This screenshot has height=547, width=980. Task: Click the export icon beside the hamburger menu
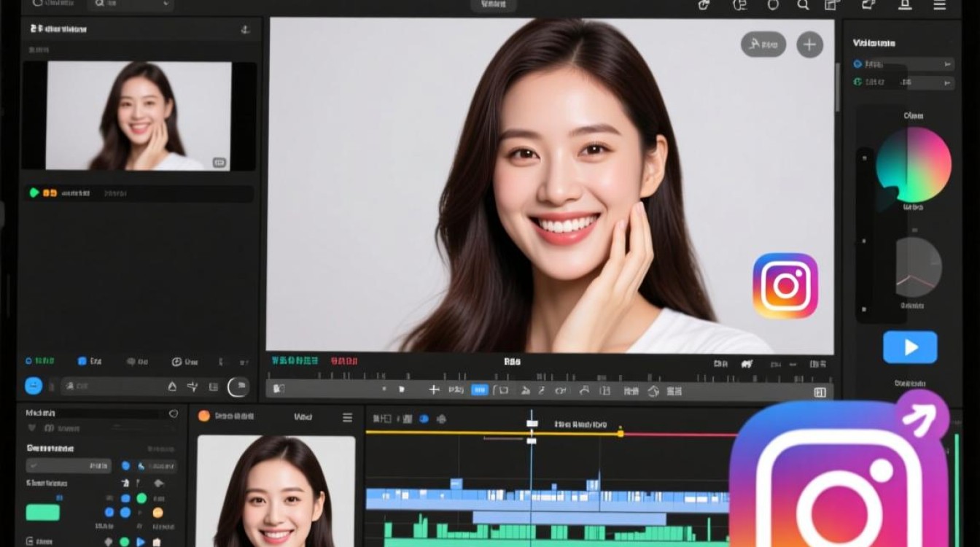(x=905, y=5)
